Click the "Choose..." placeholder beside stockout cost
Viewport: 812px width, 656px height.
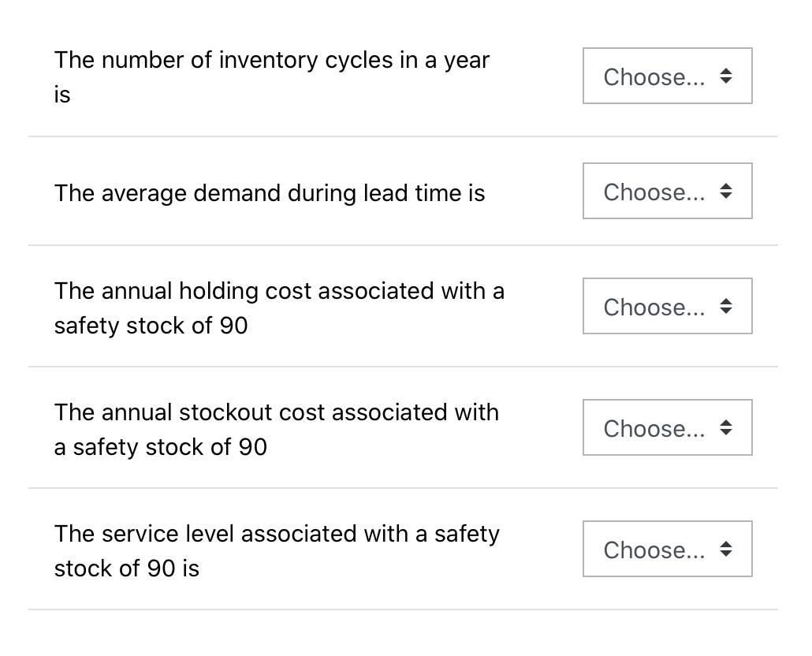[x=654, y=429]
